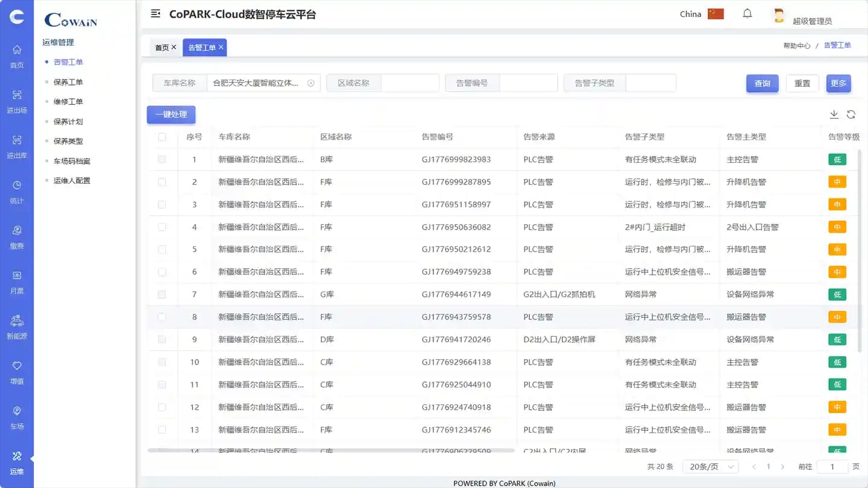Select 告警工单 in the side menu
The image size is (868, 488).
click(68, 62)
